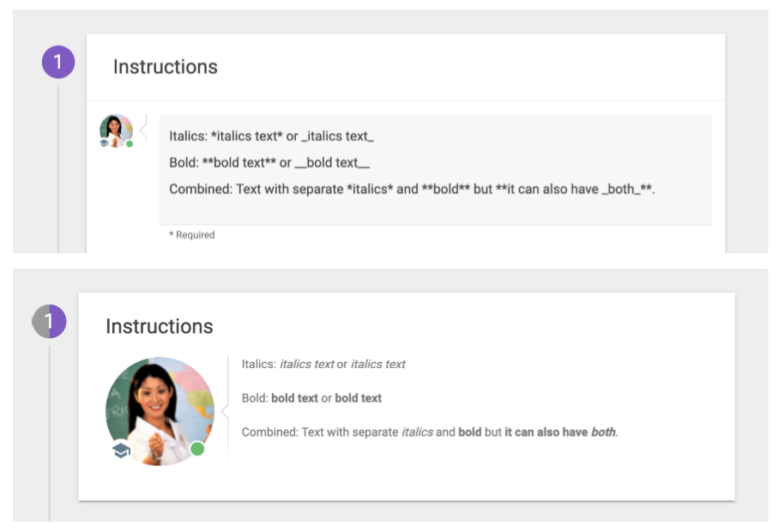Click the graduation cap badge on large avatar
Viewport: 779px width, 532px height.
point(121,450)
